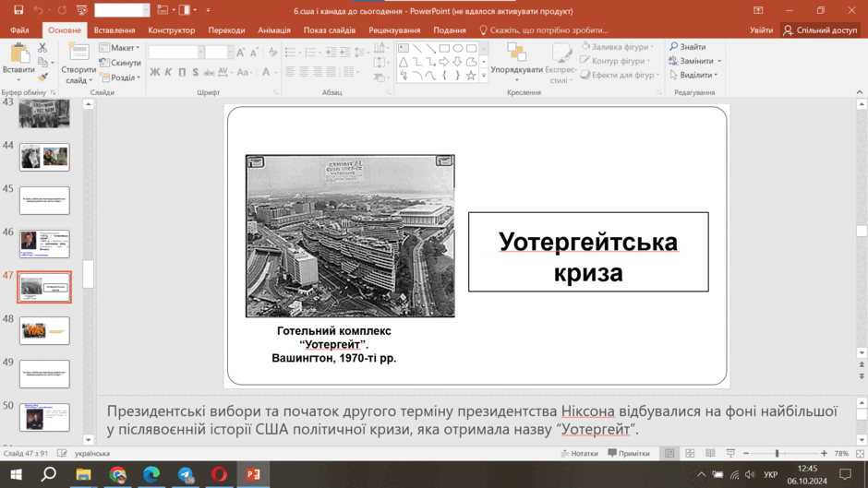This screenshot has width=868, height=488.
Task: Open the Замінити replace dropdown arrow
Action: coord(719,61)
